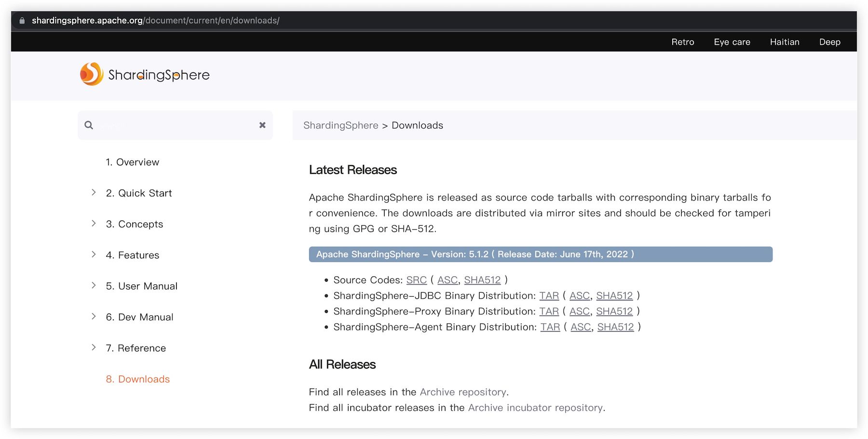This screenshot has width=868, height=439.
Task: Clear the search box with X icon
Action: coord(262,125)
